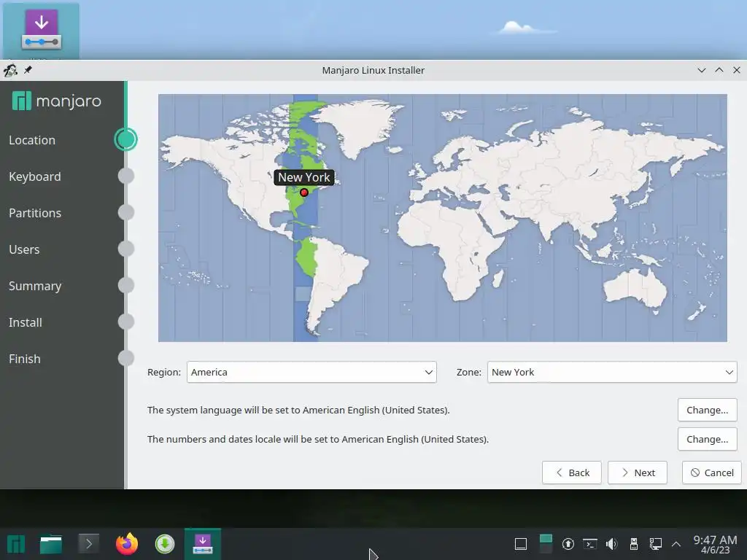This screenshot has height=560, width=747.
Task: Open the Region dropdown showing America
Action: [x=311, y=372]
